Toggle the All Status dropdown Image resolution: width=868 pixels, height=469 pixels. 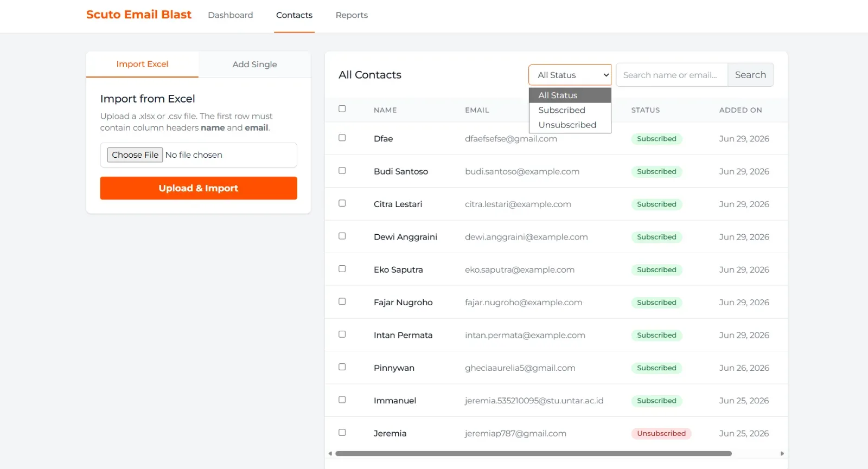570,75
